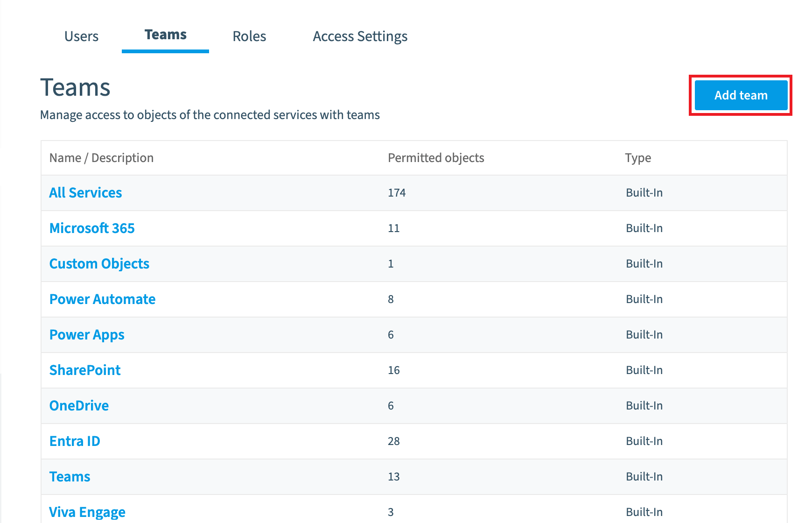
Task: Select the 174 permitted objects value
Action: point(397,193)
